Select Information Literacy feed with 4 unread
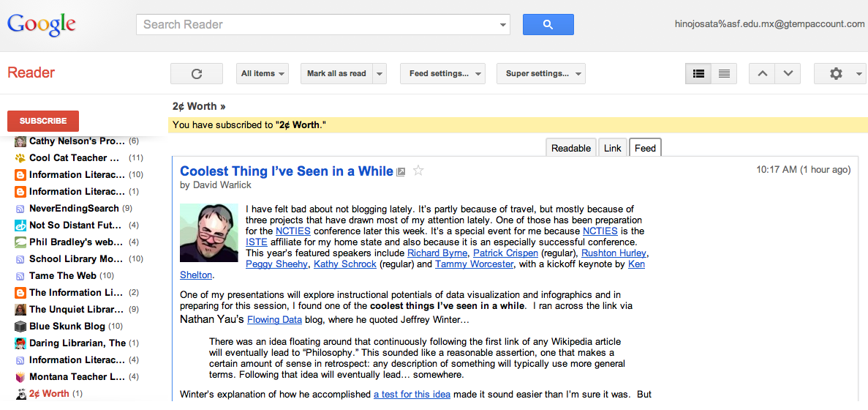The image size is (868, 410). (77, 360)
